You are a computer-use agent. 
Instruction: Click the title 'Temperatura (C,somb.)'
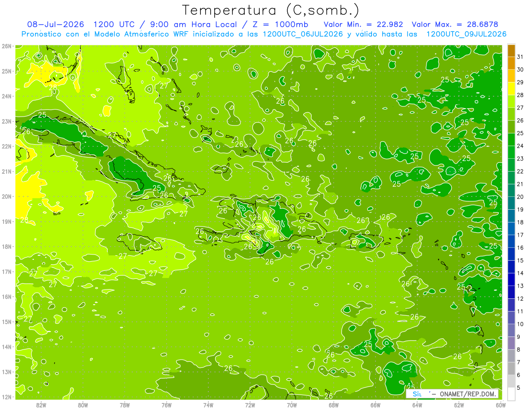[270, 10]
